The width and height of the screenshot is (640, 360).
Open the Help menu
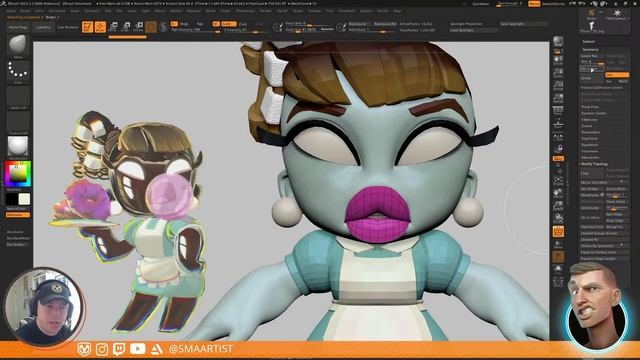pyautogui.click(x=397, y=11)
